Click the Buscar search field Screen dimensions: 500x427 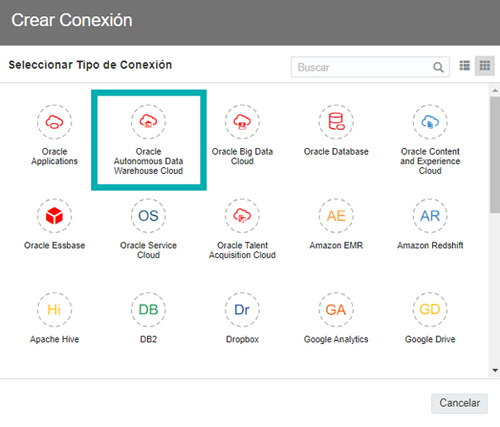coord(370,67)
